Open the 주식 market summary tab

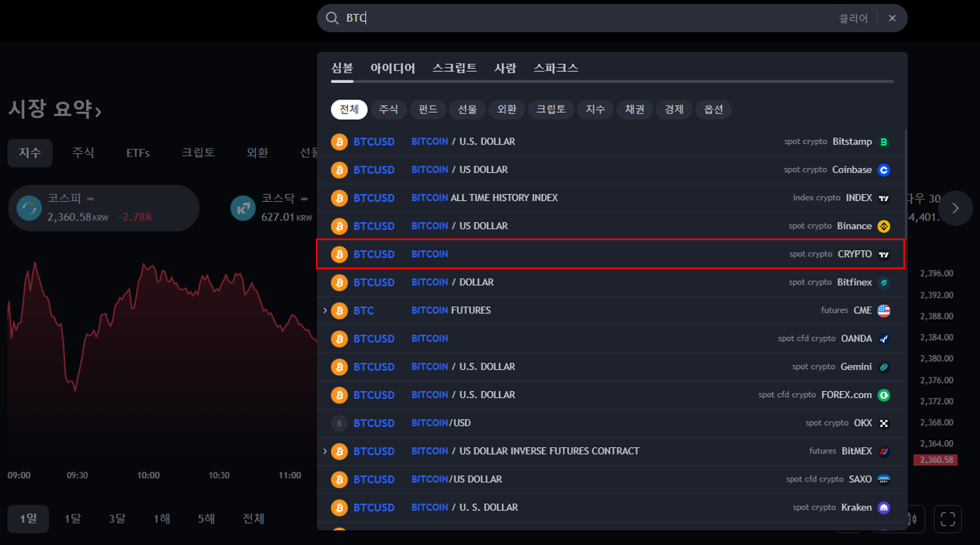tap(83, 153)
